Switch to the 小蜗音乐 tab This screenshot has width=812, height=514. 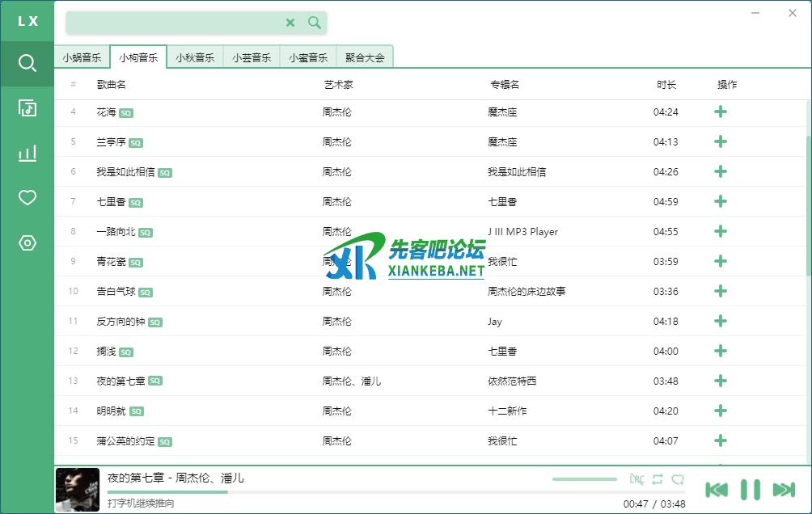click(82, 57)
